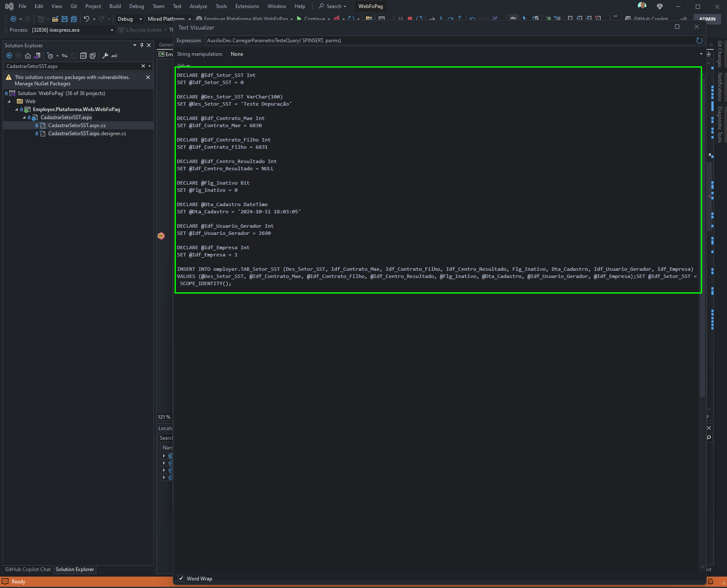Click the Undo toolbar icon
727x588 pixels.
pyautogui.click(x=86, y=19)
